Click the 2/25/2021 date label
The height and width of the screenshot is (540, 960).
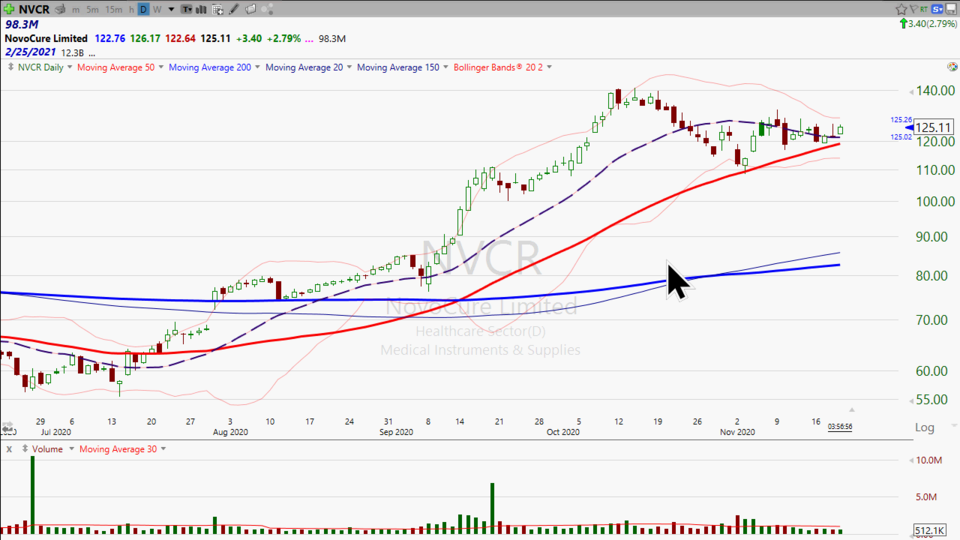[30, 53]
